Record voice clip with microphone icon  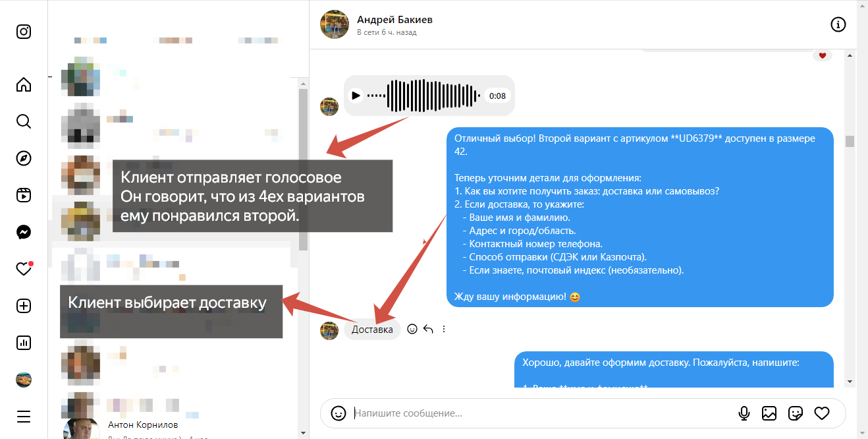pyautogui.click(x=744, y=413)
